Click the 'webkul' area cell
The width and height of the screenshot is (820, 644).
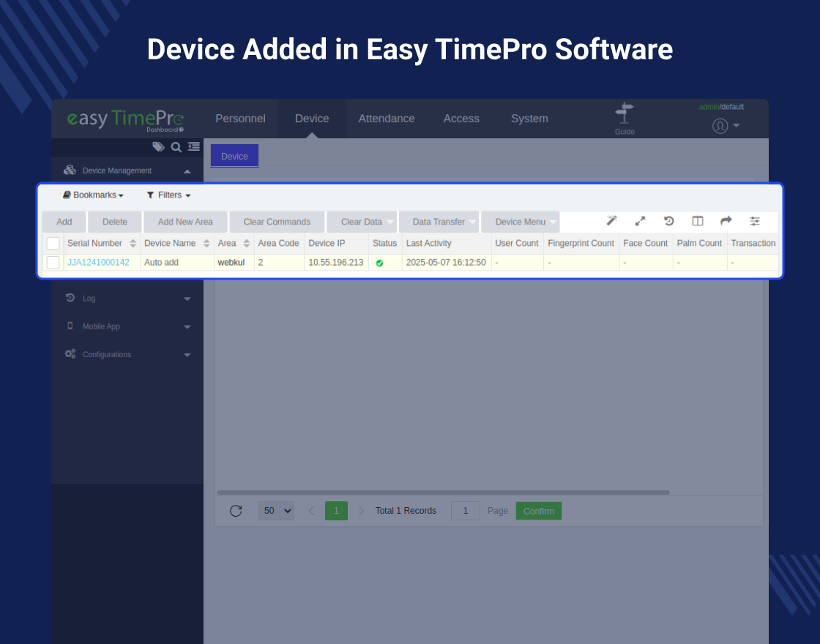click(231, 263)
